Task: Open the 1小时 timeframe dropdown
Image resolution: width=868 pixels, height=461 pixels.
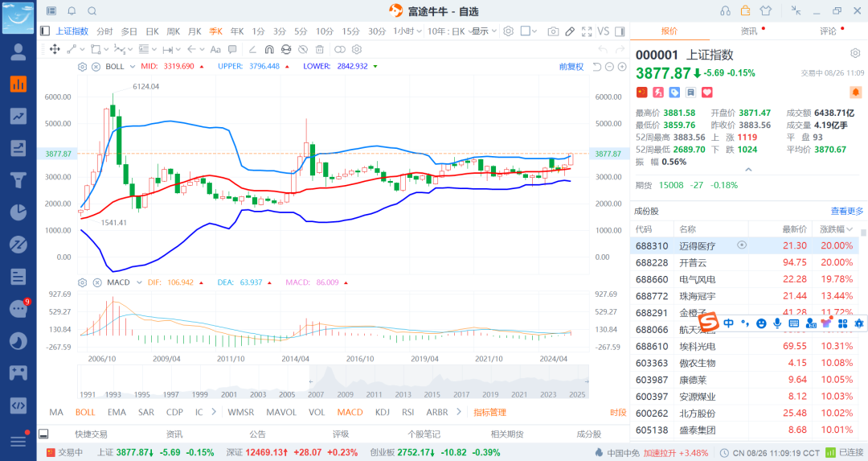Action: point(407,31)
